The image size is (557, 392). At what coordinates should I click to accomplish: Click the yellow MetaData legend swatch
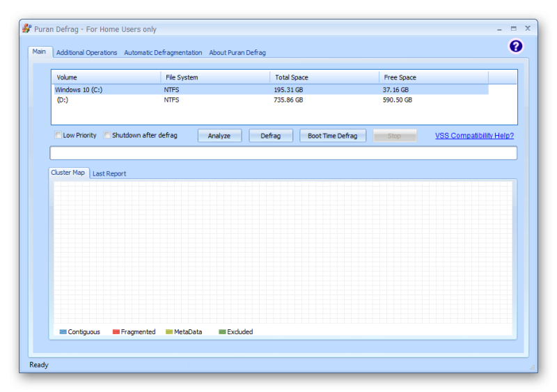[169, 332]
